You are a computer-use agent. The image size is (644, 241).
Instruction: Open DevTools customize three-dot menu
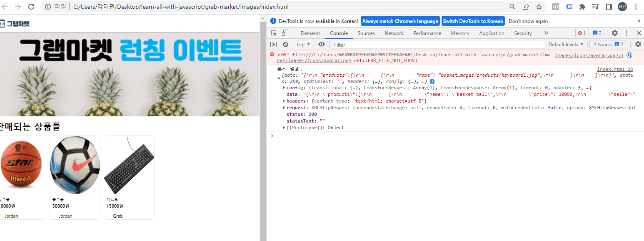click(627, 33)
